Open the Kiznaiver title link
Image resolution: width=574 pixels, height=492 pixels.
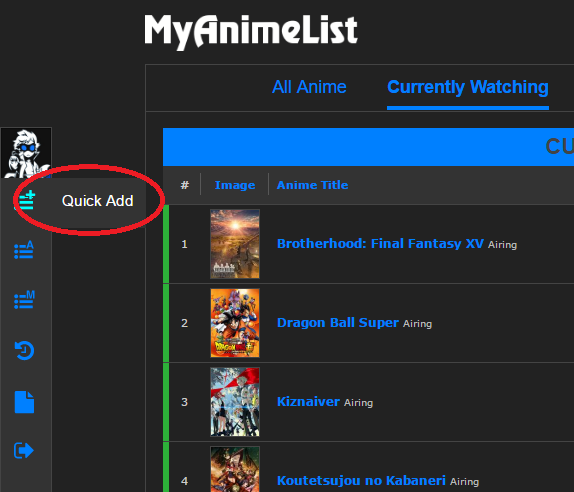point(308,402)
